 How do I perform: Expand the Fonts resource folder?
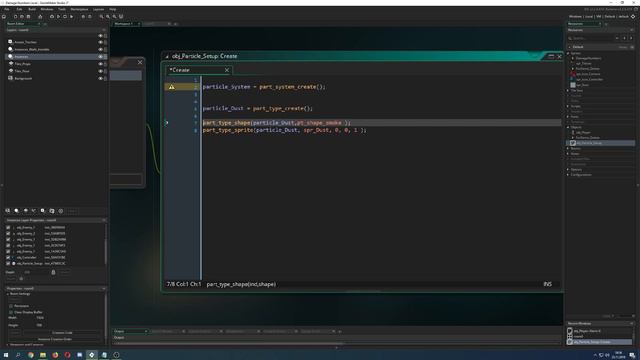568,117
